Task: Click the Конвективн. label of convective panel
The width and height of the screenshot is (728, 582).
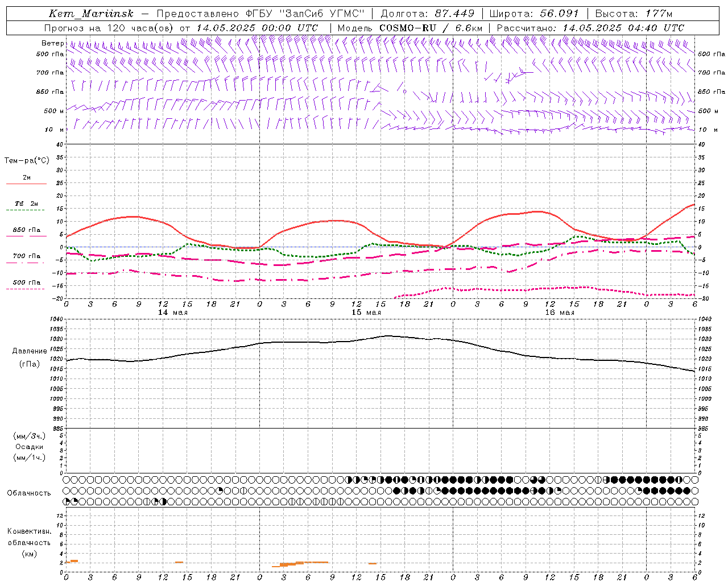Action: [x=29, y=531]
